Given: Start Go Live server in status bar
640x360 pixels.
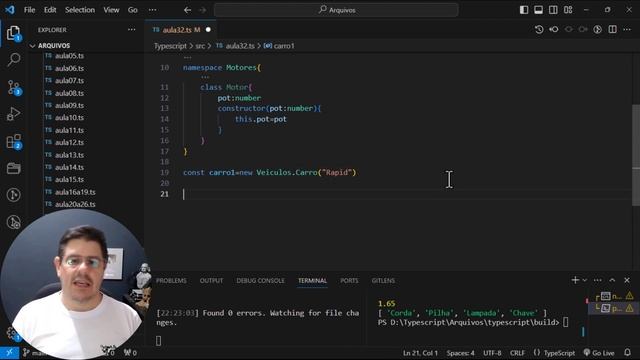Looking at the screenshot, I should [x=599, y=353].
